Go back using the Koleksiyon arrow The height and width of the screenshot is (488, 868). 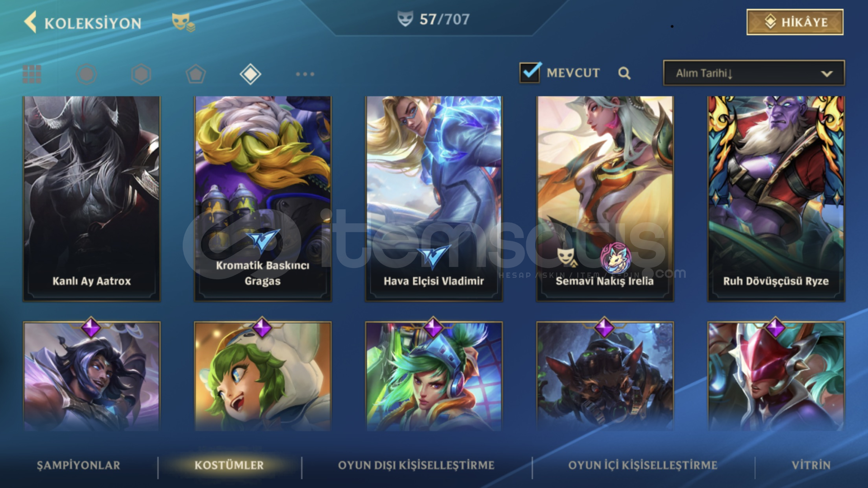click(x=30, y=22)
